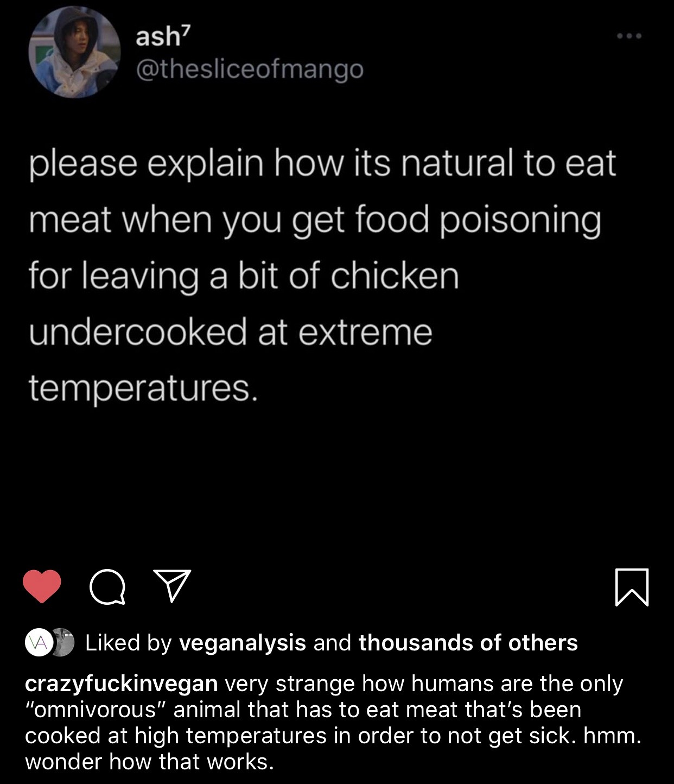View the 'thousands of others' likers list
This screenshot has height=784, width=674.
point(468,643)
